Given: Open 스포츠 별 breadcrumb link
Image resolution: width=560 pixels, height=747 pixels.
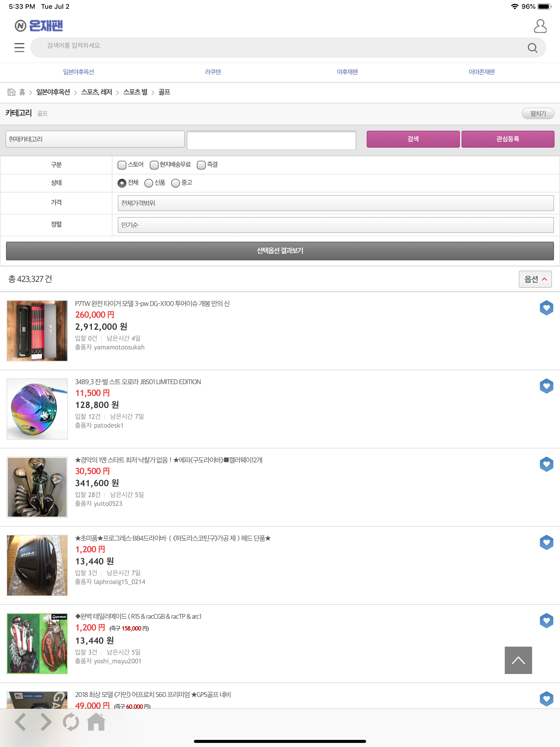Looking at the screenshot, I should tap(135, 92).
